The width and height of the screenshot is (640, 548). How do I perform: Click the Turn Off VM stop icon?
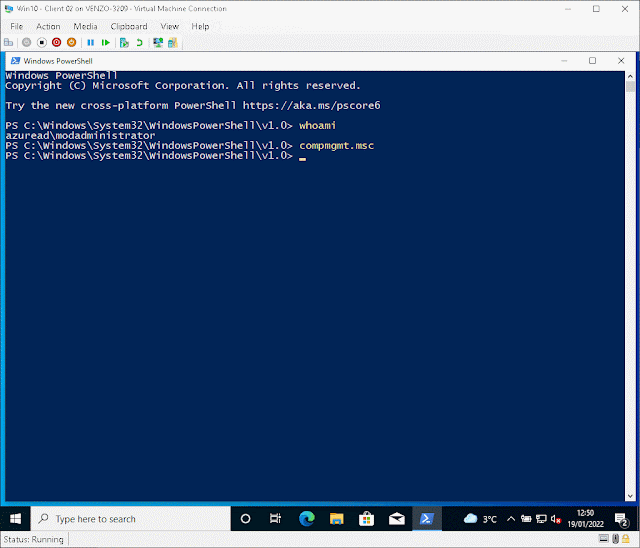pyautogui.click(x=42, y=42)
